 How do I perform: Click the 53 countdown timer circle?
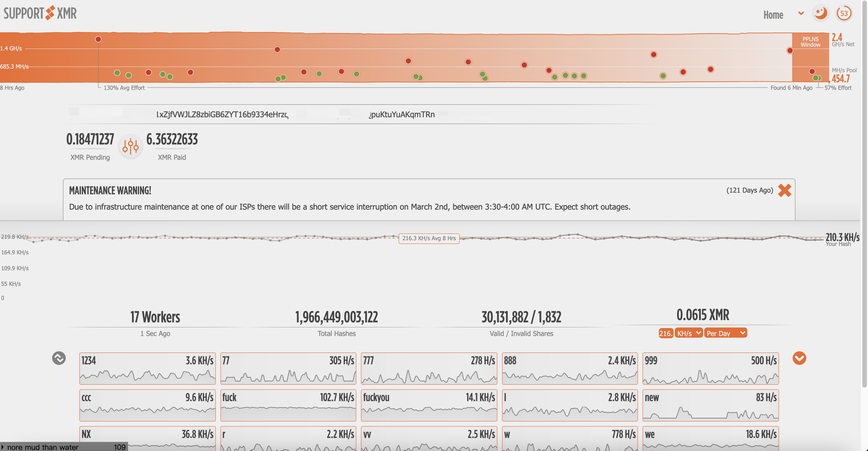pos(844,14)
